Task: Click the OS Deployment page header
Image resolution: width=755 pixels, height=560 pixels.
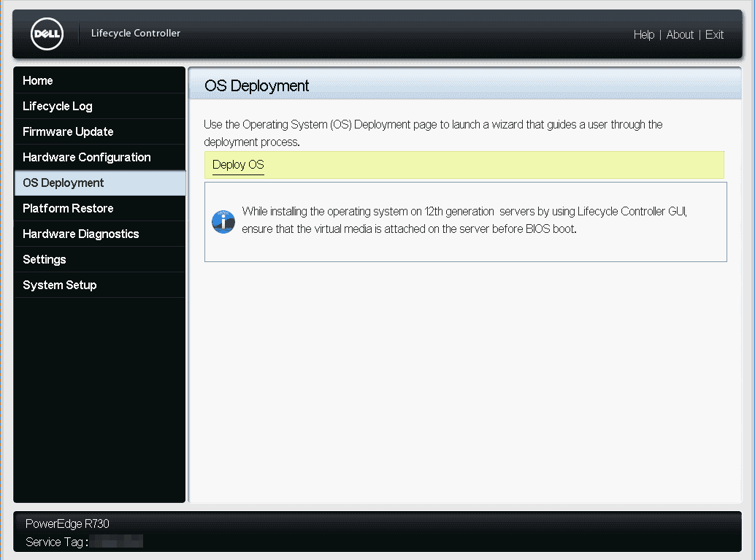Action: [255, 85]
